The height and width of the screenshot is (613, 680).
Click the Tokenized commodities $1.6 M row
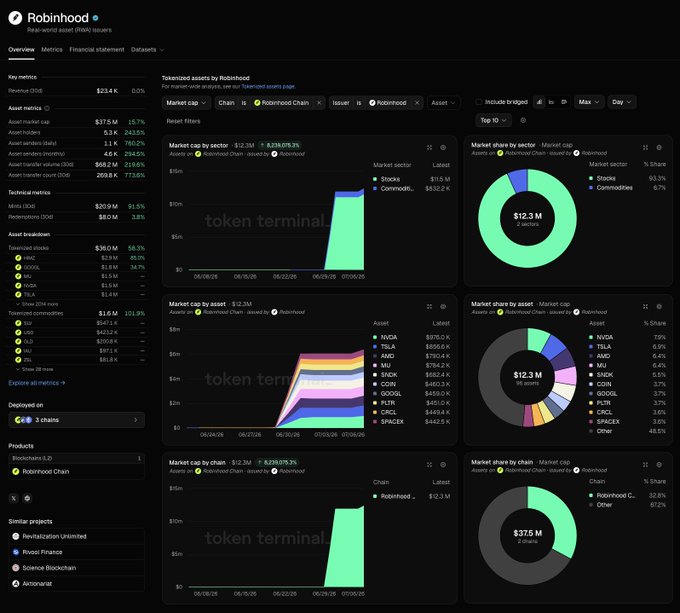pos(76,313)
